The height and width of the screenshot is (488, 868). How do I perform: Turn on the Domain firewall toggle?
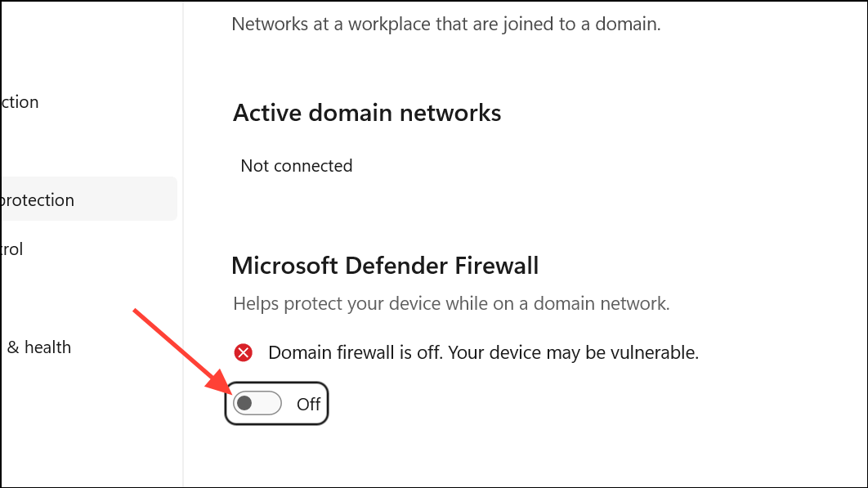pos(257,403)
